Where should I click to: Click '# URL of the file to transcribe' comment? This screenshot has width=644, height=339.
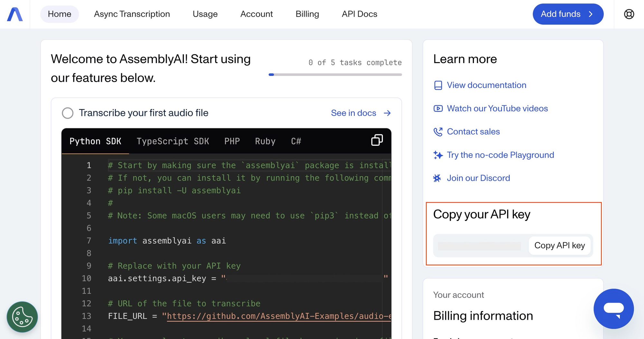[x=184, y=304]
